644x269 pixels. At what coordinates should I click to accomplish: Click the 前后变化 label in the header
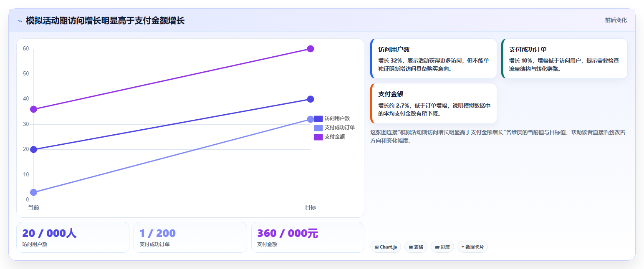pyautogui.click(x=616, y=20)
